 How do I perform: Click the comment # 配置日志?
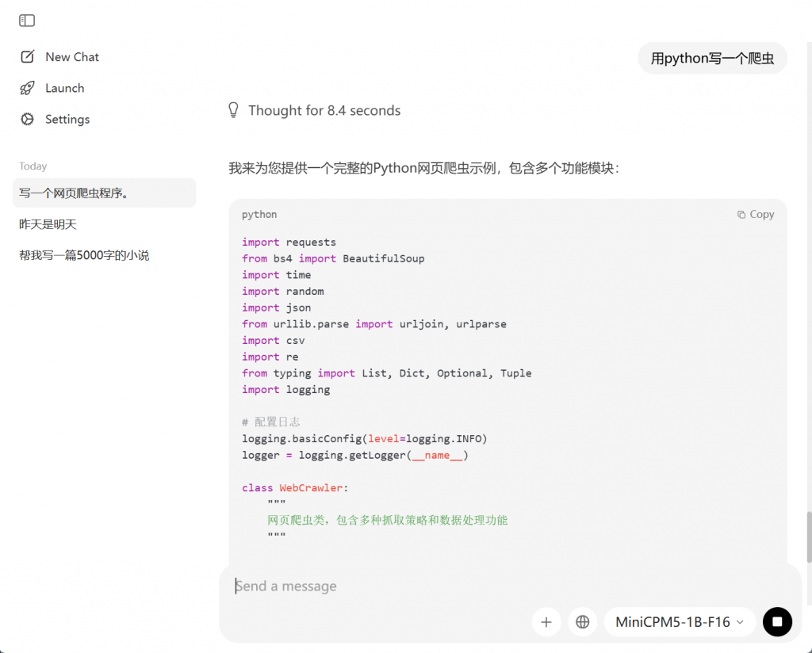(x=271, y=422)
